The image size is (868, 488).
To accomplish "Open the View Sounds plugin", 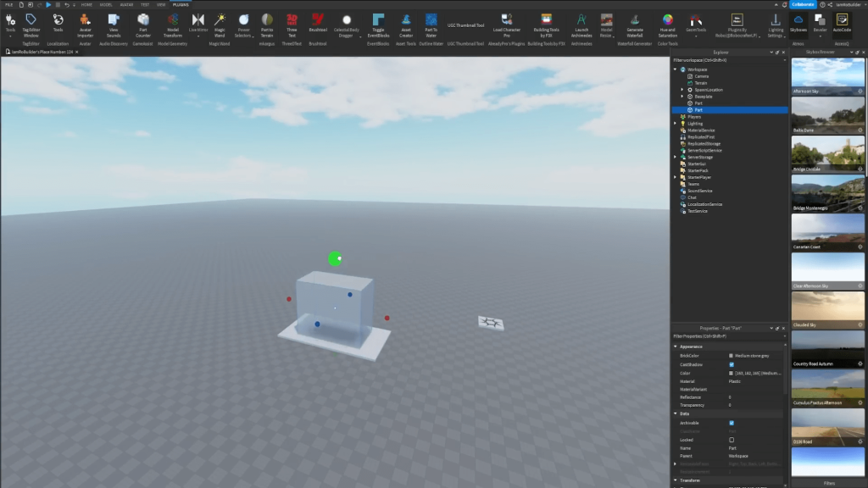I will (114, 25).
